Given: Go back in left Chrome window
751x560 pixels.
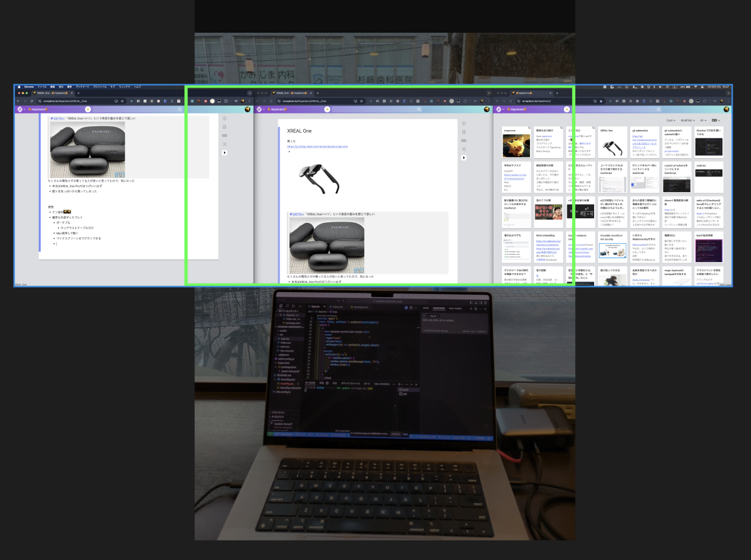Looking at the screenshot, I should pyautogui.click(x=18, y=101).
